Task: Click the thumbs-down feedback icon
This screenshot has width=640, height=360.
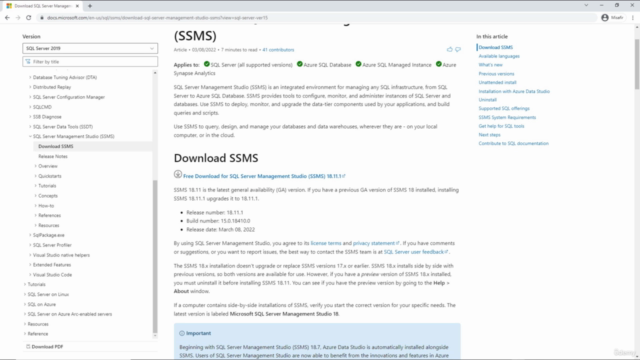Action: point(458,49)
